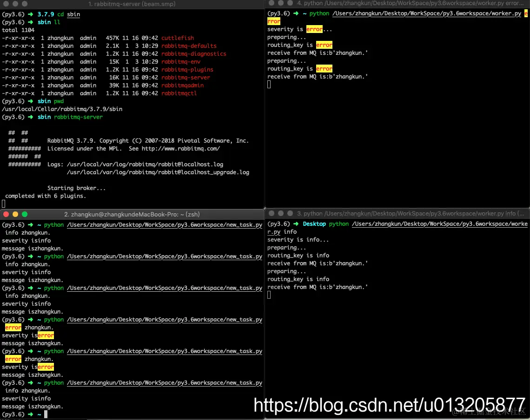Click the cursor block in info worker terminal
530x420 pixels.
pyautogui.click(x=269, y=295)
